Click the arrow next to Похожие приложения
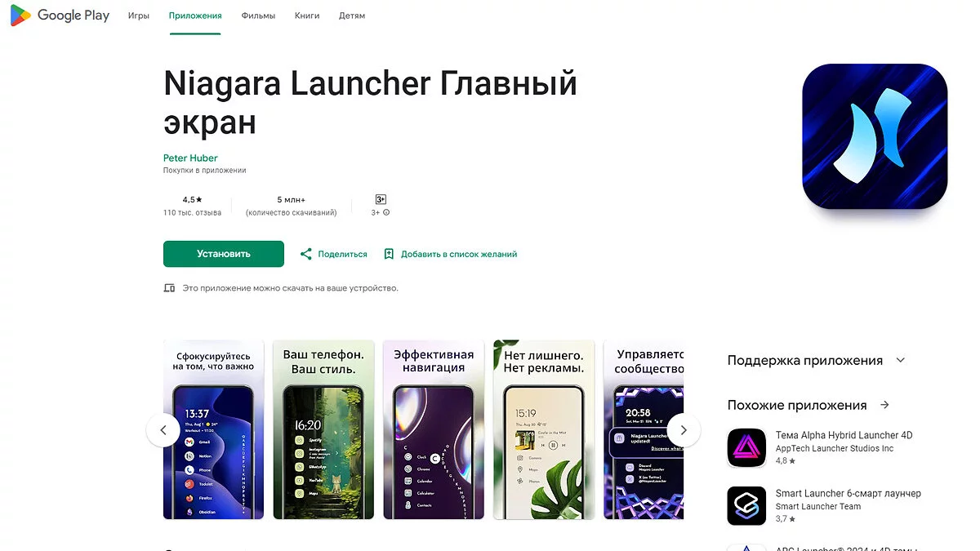980x551 pixels. pyautogui.click(x=884, y=405)
